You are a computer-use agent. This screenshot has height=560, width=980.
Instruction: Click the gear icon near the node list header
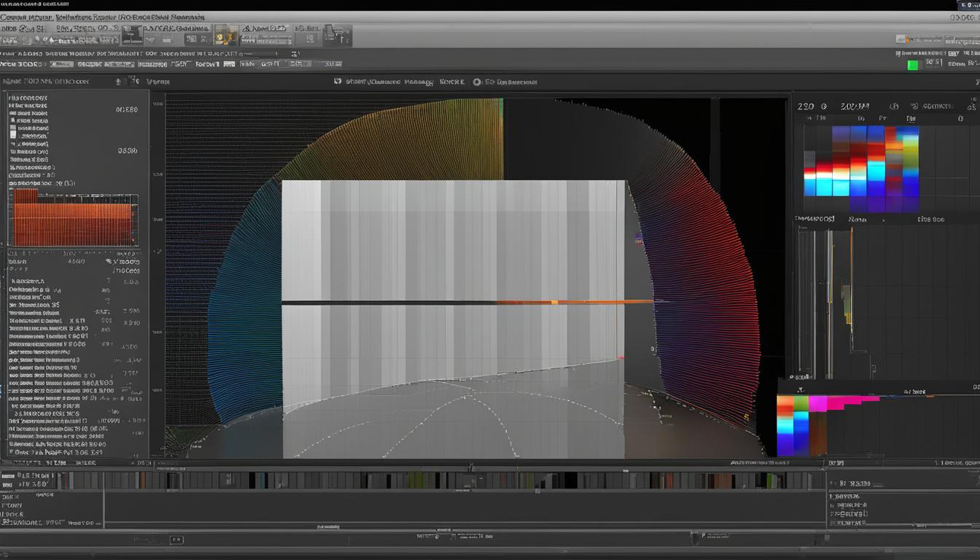click(x=119, y=82)
